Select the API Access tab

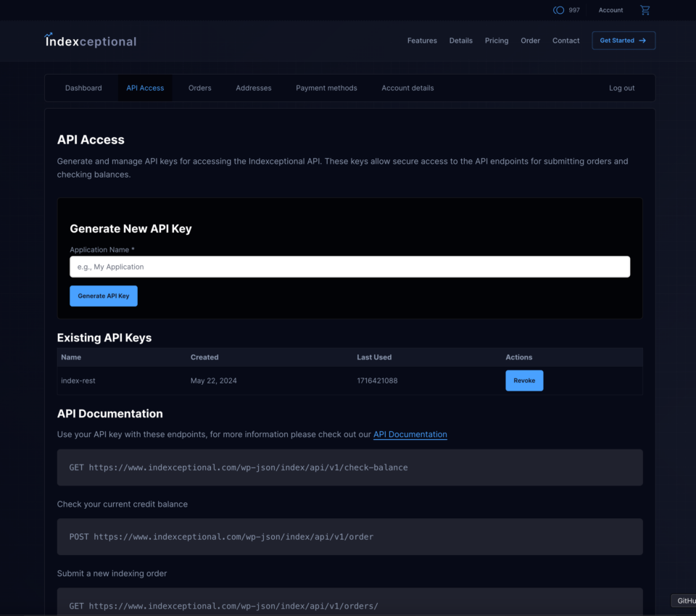pyautogui.click(x=145, y=88)
